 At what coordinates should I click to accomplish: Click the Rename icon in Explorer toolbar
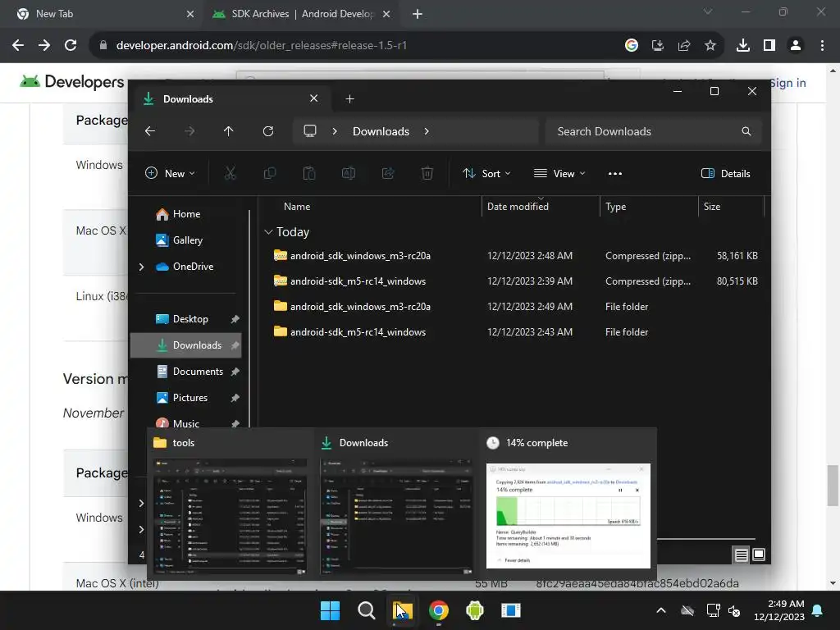tap(348, 173)
